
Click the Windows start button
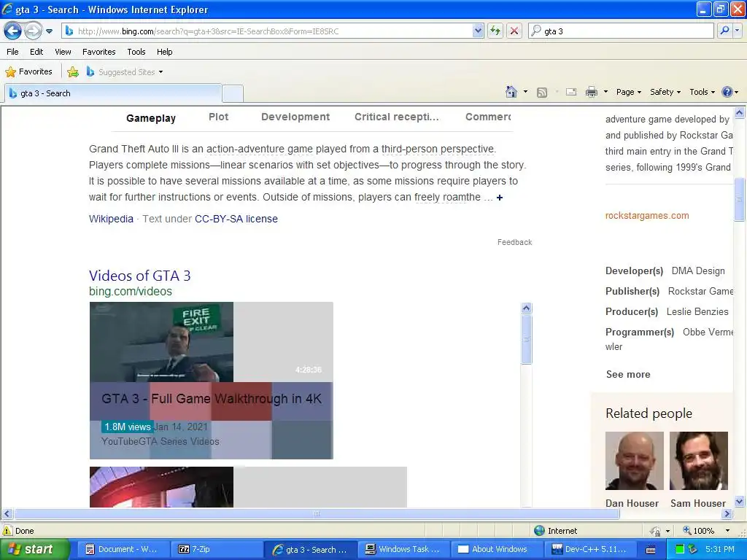coord(34,550)
